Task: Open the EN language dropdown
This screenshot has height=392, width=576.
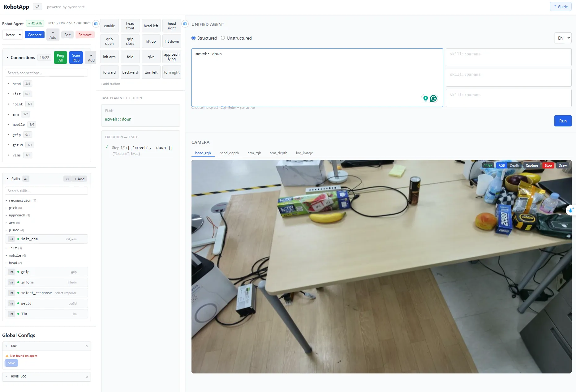Action: 563,38
